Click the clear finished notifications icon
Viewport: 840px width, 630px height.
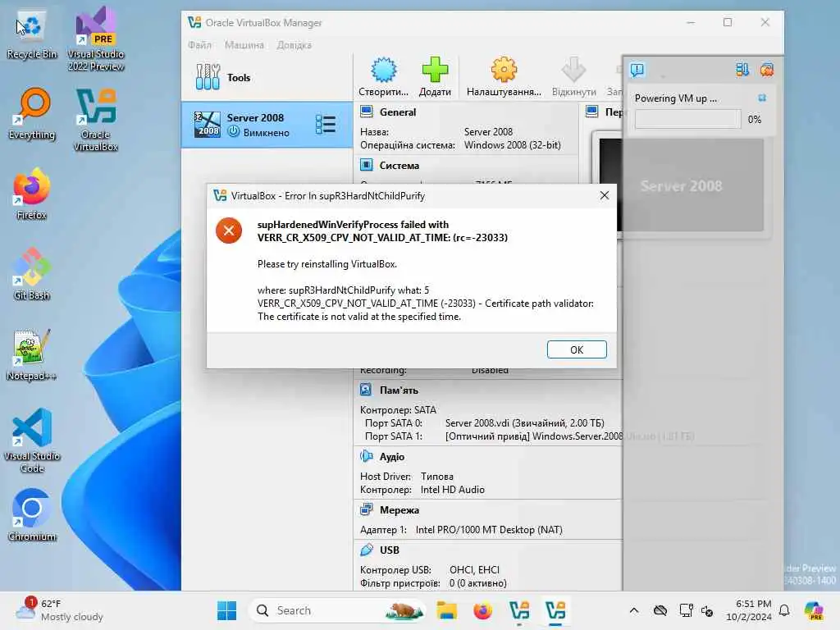tap(767, 70)
